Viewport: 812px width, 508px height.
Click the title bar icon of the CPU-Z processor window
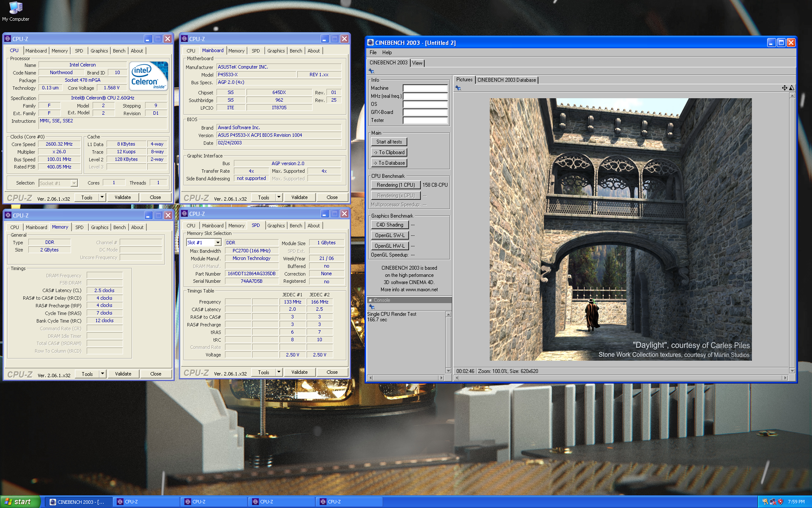click(x=8, y=39)
